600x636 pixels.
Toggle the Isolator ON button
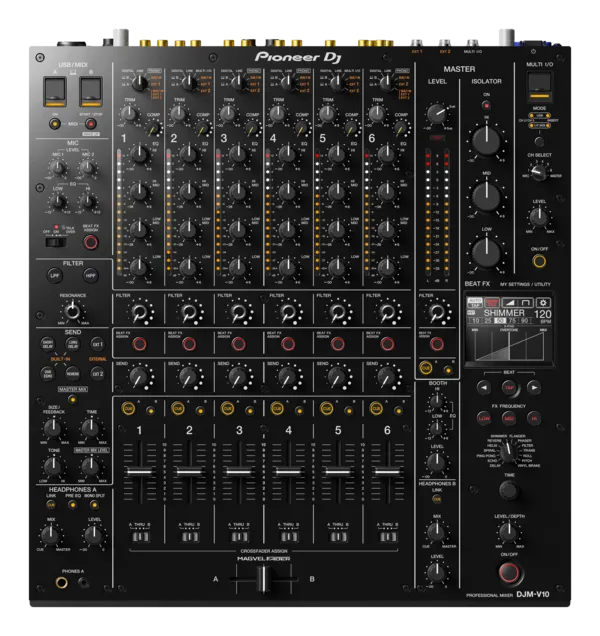click(x=486, y=105)
